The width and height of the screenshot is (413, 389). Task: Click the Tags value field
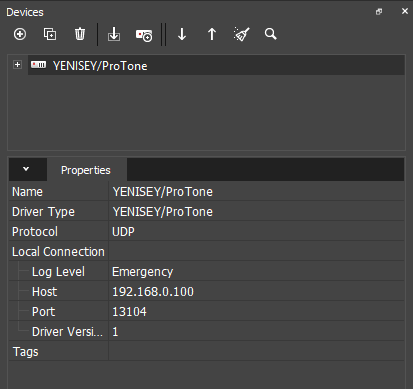coord(256,352)
